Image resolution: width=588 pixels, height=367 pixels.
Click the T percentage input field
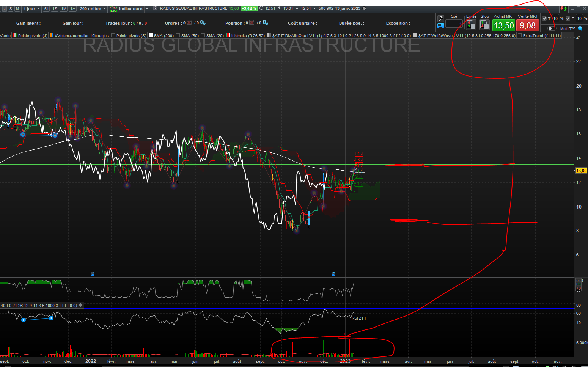(x=555, y=19)
